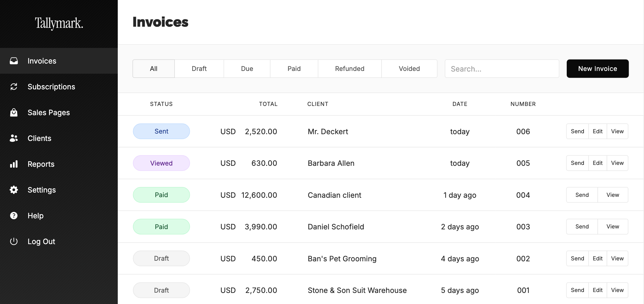Screen dimensions: 644x304
Task: Click the Reports bar chart icon
Action: [14, 164]
